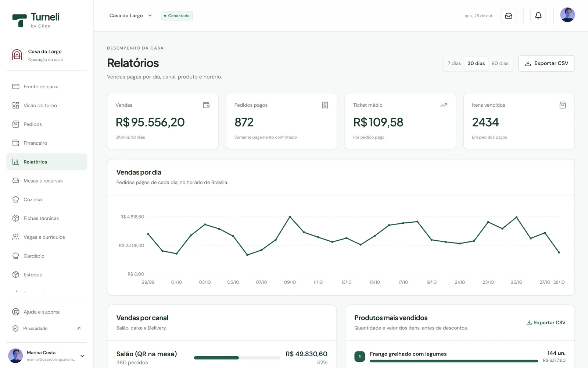Viewport: 588px width, 368px height.
Task: Open notifications bell icon
Action: pos(538,16)
